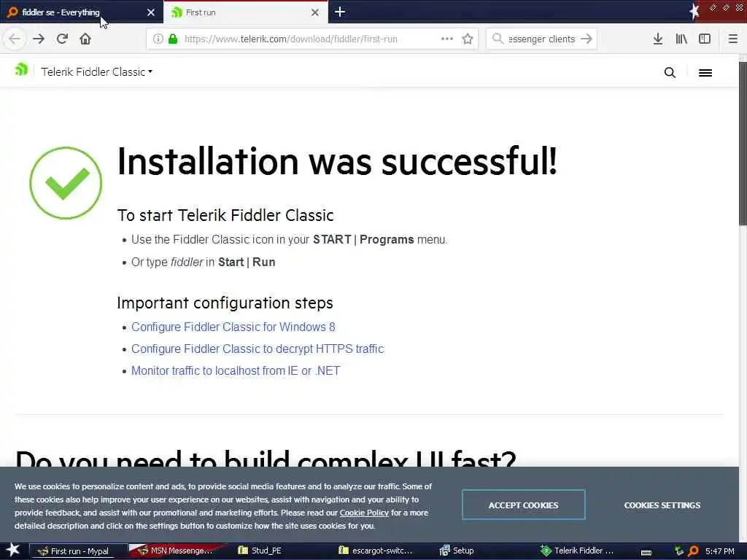View the green padlock connection details
Viewport: 747px width, 560px height.
pyautogui.click(x=173, y=39)
